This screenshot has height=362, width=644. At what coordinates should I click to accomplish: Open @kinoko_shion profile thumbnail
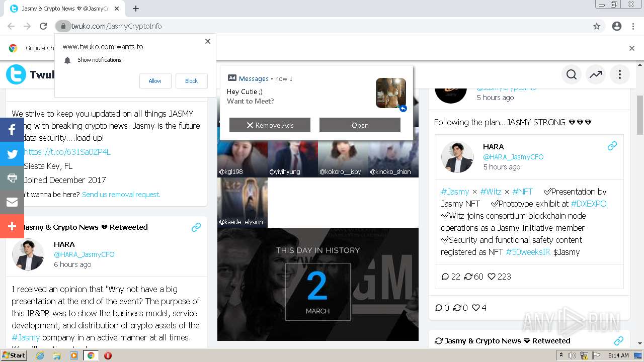tap(393, 159)
